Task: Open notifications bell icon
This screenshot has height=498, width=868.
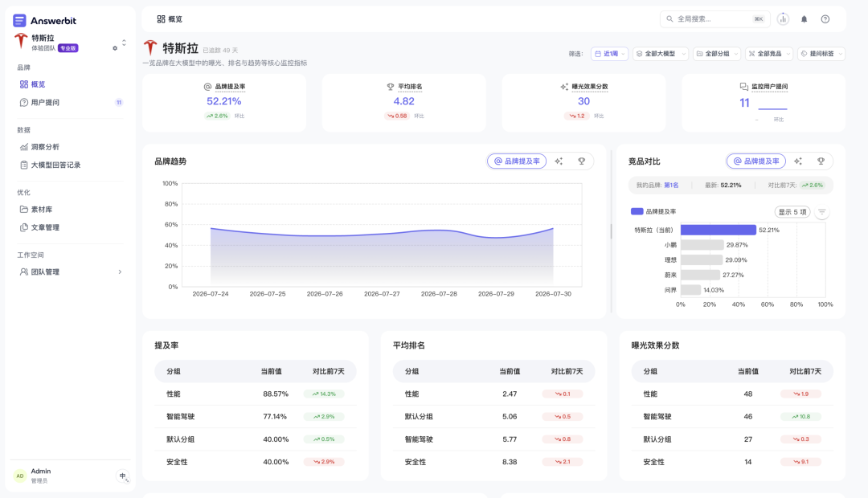Action: point(804,18)
